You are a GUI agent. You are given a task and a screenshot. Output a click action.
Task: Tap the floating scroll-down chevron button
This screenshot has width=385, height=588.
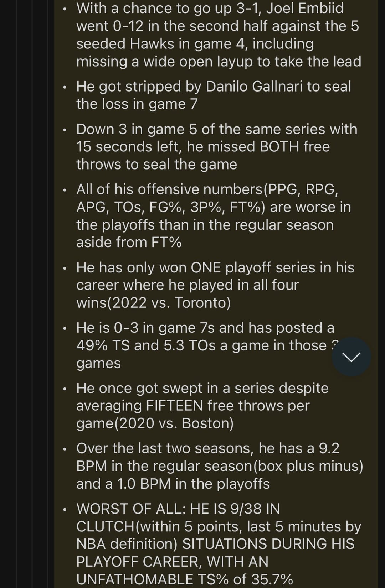(x=351, y=357)
